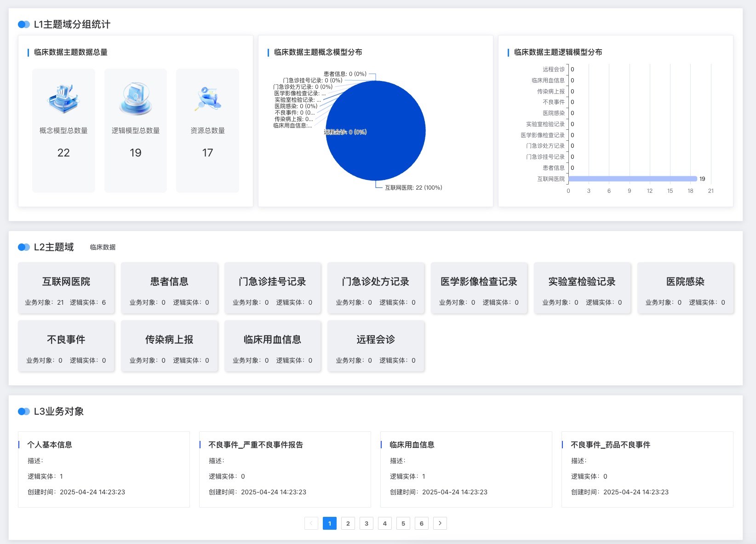Click the pie label 患者信息: 0 (0%)
This screenshot has width=756, height=544.
pyautogui.click(x=345, y=74)
